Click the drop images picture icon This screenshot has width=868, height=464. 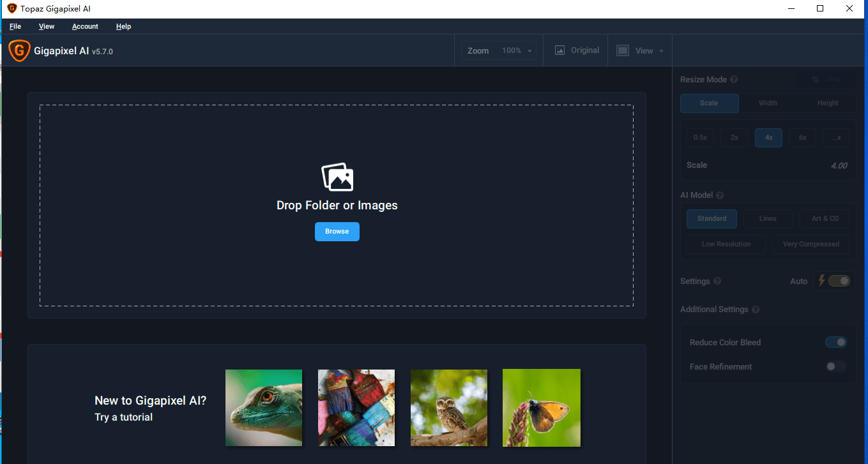(x=337, y=177)
